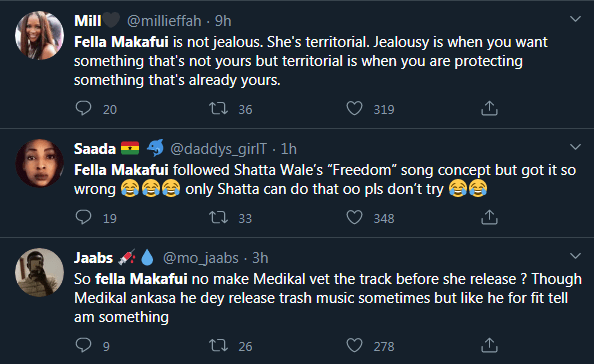Image resolution: width=594 pixels, height=364 pixels.
Task: Open more options chevron on Mill's tweet
Action: pos(575,19)
